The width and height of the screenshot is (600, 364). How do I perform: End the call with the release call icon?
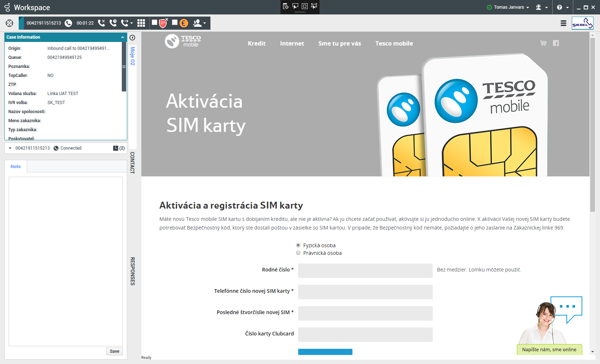[102, 23]
